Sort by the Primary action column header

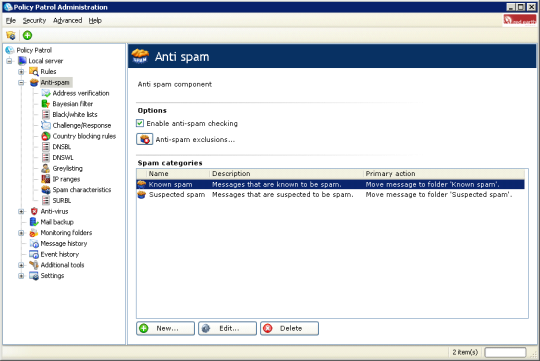click(444, 174)
